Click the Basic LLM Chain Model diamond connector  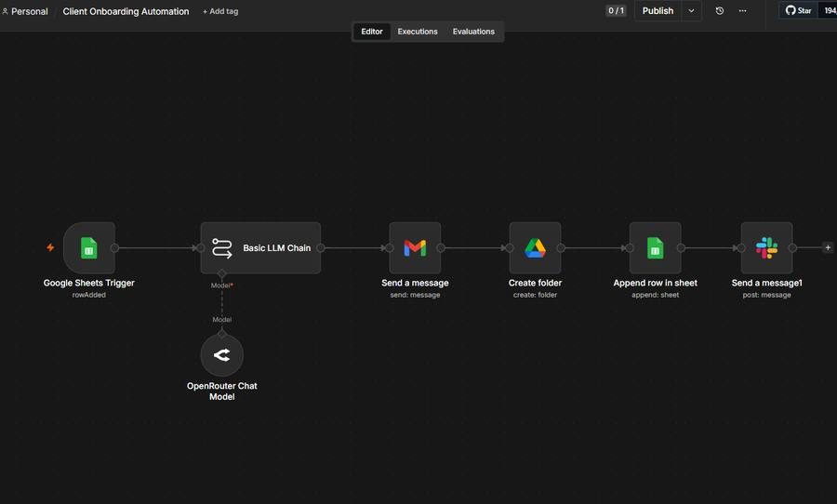(x=222, y=273)
